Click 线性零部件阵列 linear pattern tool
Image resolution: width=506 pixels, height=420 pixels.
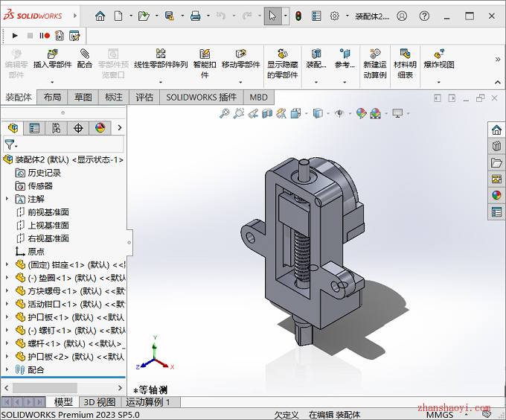[x=161, y=59]
